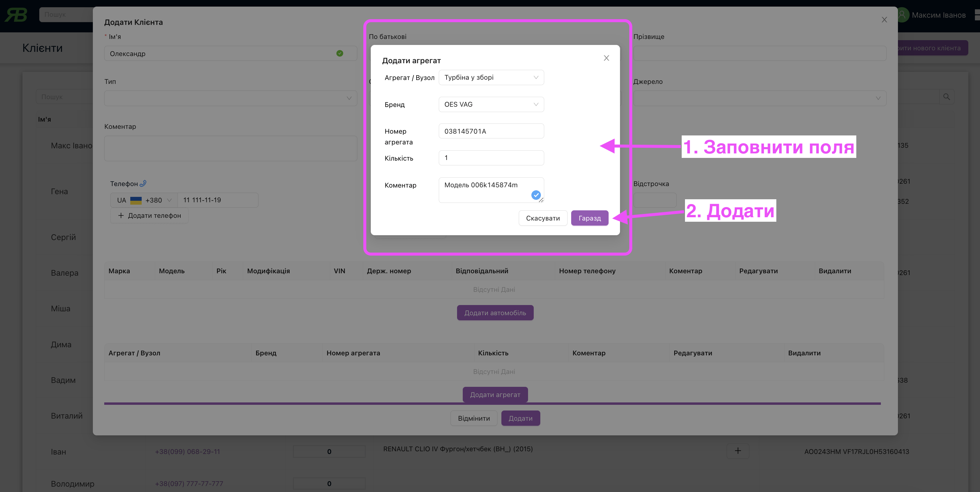Close the Додати агрегат dialog via X icon
This screenshot has height=492, width=980.
pyautogui.click(x=606, y=58)
